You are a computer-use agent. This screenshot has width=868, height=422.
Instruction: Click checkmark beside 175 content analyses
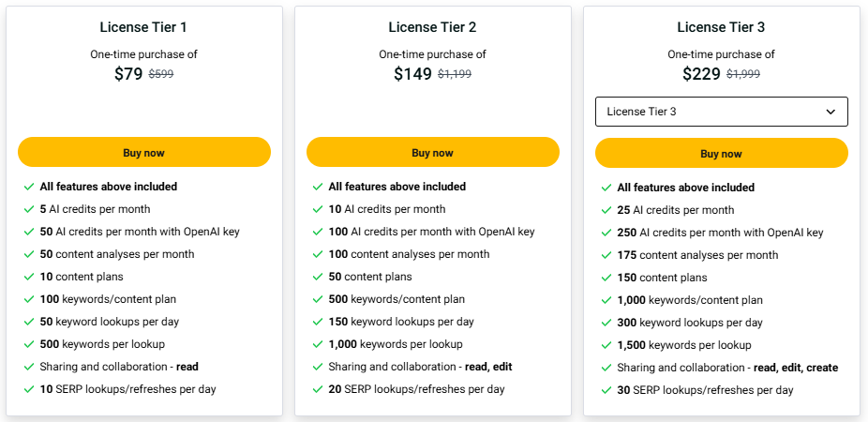[606, 255]
